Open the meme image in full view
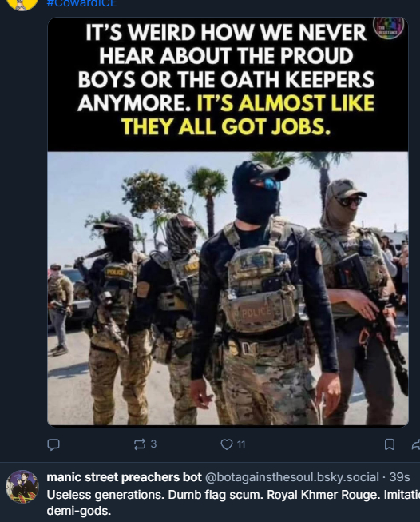420x522 pixels. click(228, 221)
